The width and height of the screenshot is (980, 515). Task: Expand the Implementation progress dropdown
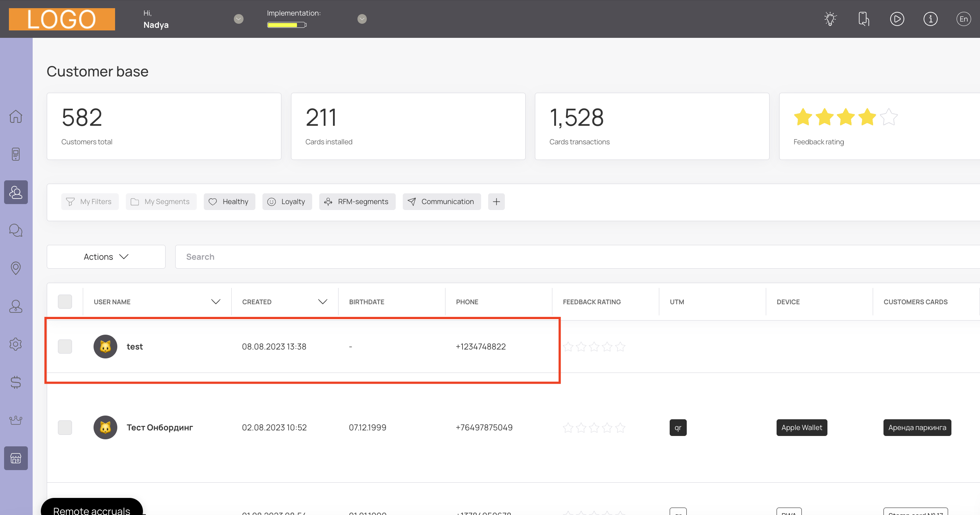click(x=362, y=19)
